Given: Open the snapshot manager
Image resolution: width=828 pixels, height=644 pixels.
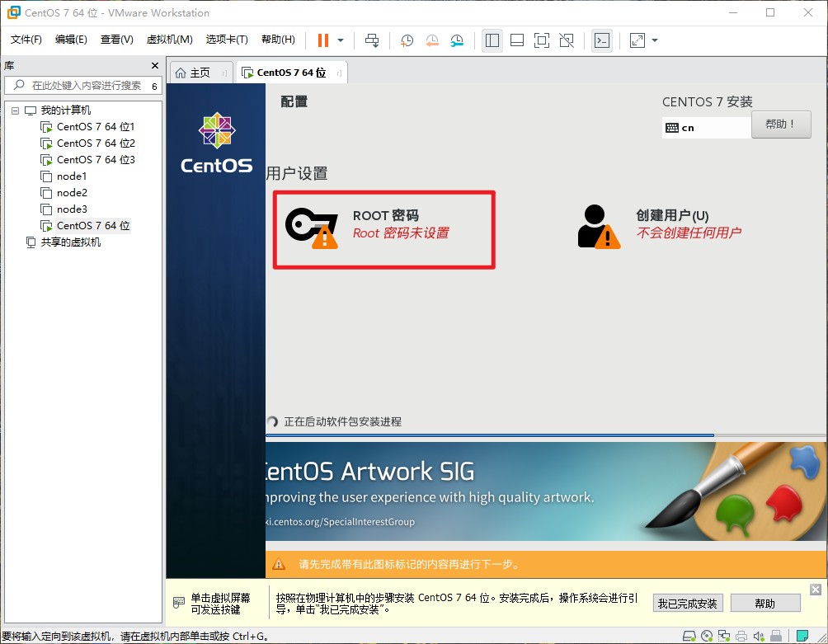Looking at the screenshot, I should coord(457,40).
